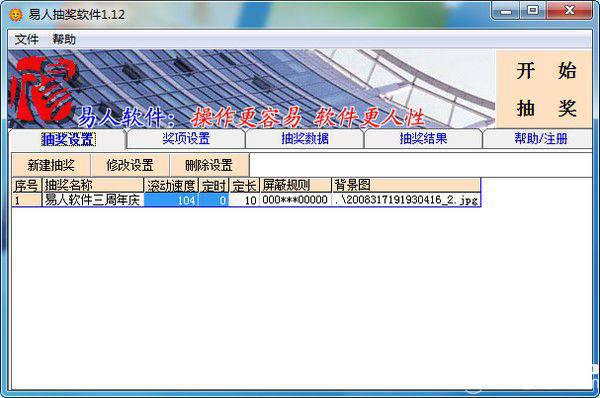This screenshot has height=398, width=600.
Task: Click the 滚动速度 column header
Action: [x=171, y=186]
